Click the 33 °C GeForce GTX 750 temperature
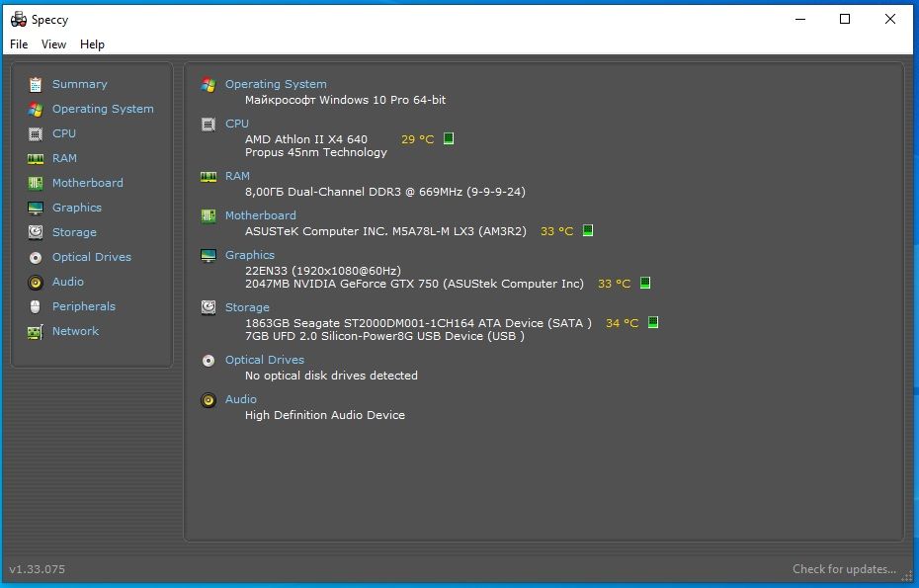The height and width of the screenshot is (588, 919). (614, 284)
